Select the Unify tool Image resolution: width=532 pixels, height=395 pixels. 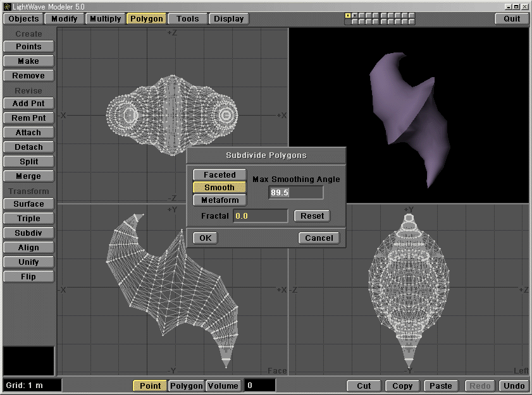click(28, 262)
